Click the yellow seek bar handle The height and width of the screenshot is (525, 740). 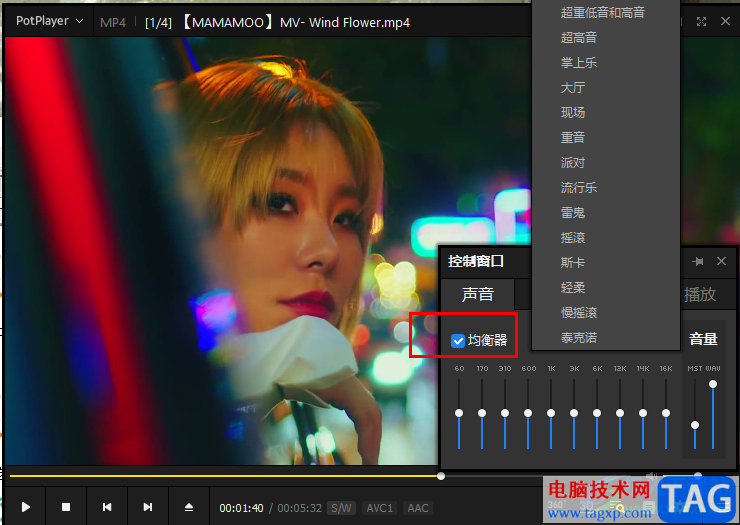tap(441, 476)
